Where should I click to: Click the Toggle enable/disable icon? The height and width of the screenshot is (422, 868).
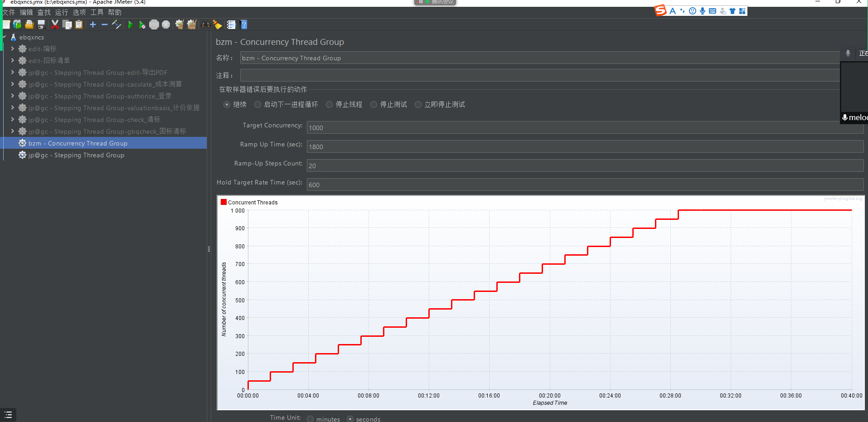(116, 24)
